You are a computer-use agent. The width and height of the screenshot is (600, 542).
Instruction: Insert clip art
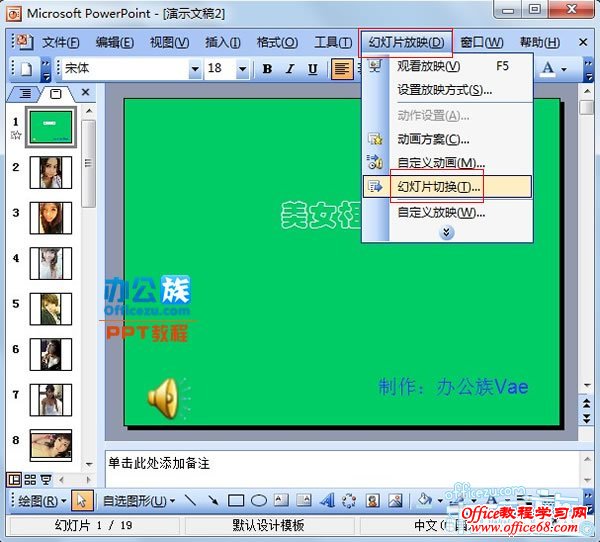click(373, 500)
